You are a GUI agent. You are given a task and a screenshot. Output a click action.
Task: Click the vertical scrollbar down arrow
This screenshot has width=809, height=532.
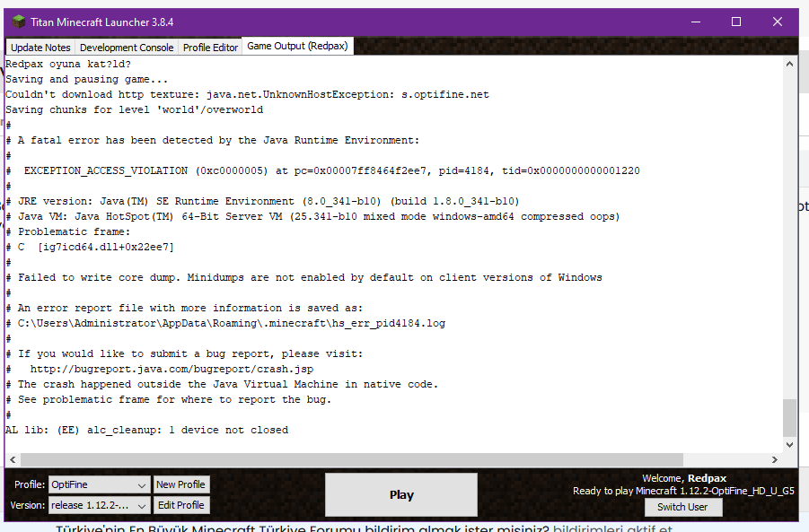coord(789,444)
